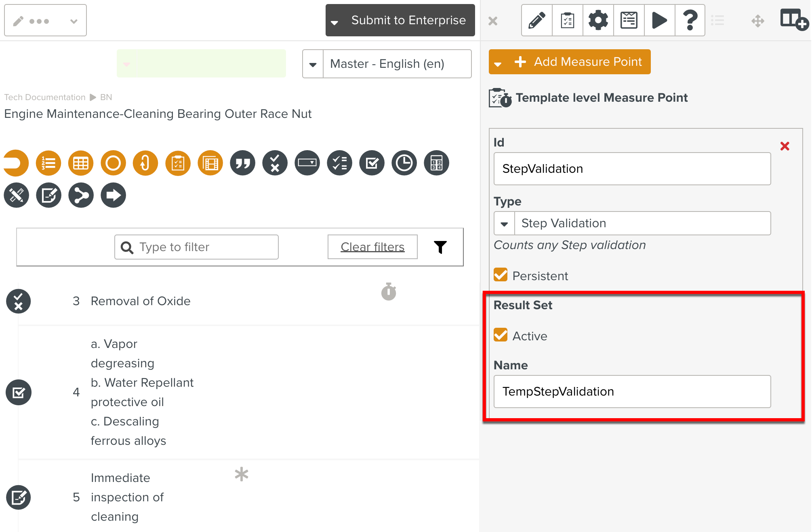Open the settings gear in right toolbar
This screenshot has width=812, height=532.
pos(598,20)
